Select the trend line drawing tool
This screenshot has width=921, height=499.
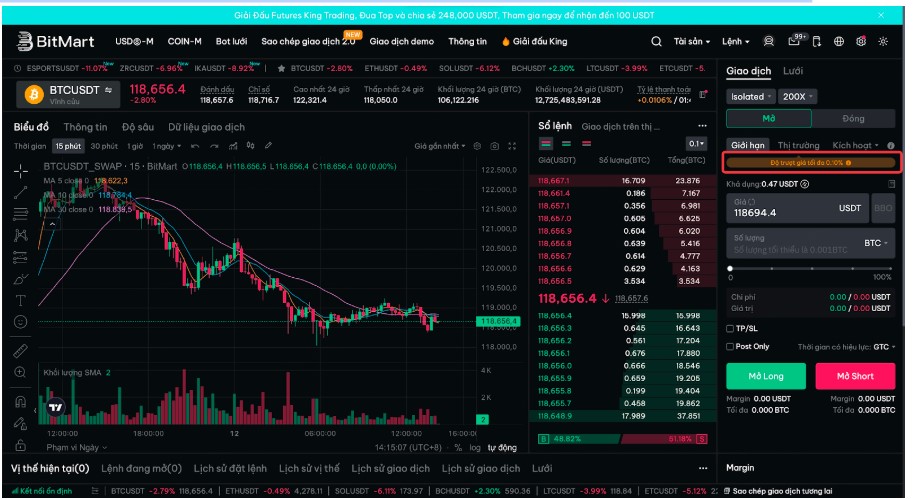[21, 192]
